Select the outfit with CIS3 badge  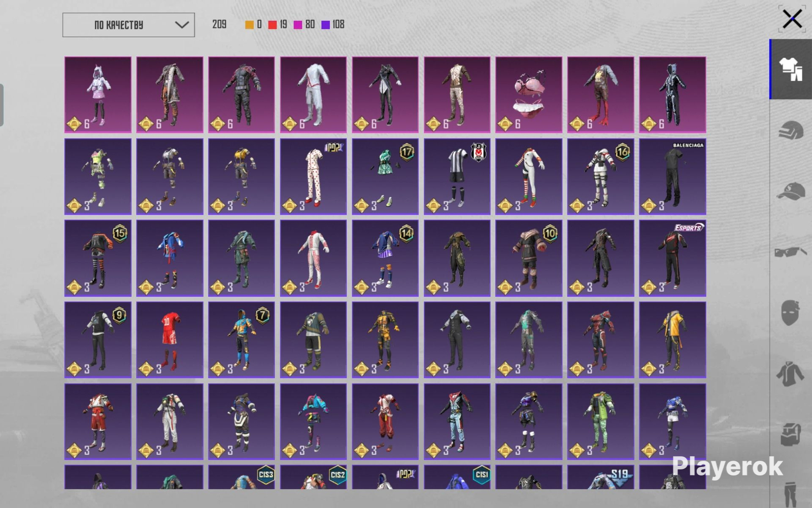click(x=242, y=477)
